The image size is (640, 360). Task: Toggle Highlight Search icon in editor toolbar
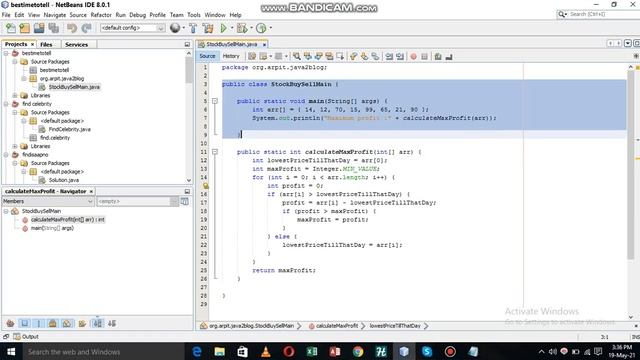point(329,56)
